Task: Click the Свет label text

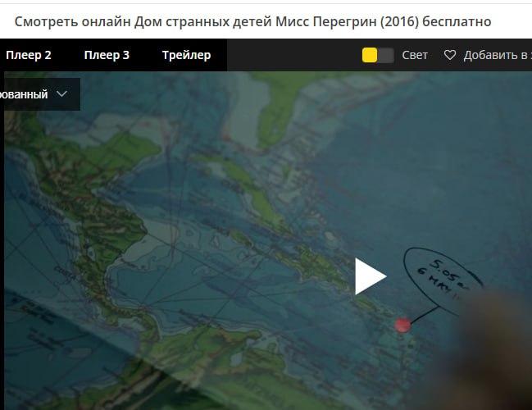Action: click(415, 55)
